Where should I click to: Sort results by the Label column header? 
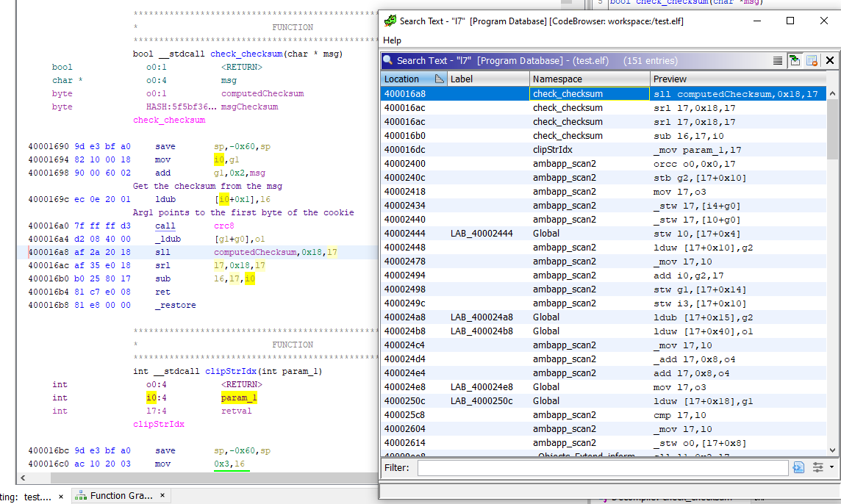pos(488,79)
